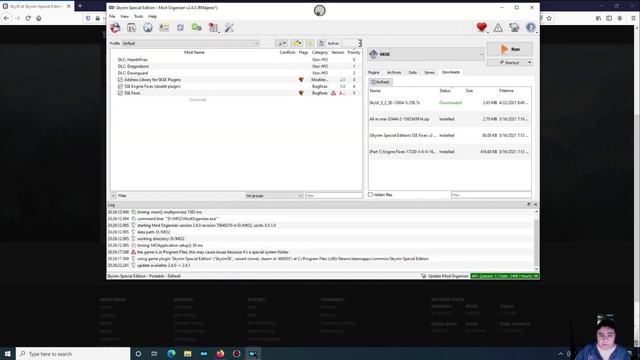
Task: Toggle SSE Engine Fixes mod checkbox
Action: 120,86
